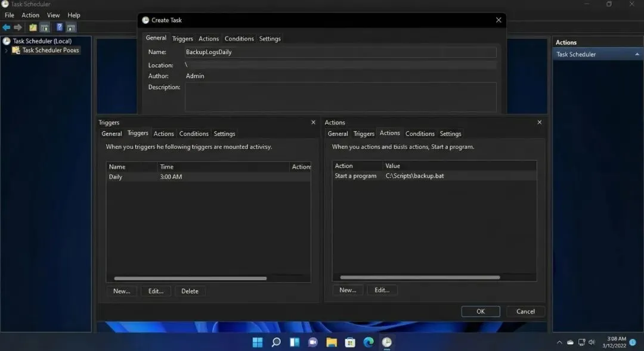Click the Description text box
Viewport: 644px width, 351px height.
click(x=340, y=97)
